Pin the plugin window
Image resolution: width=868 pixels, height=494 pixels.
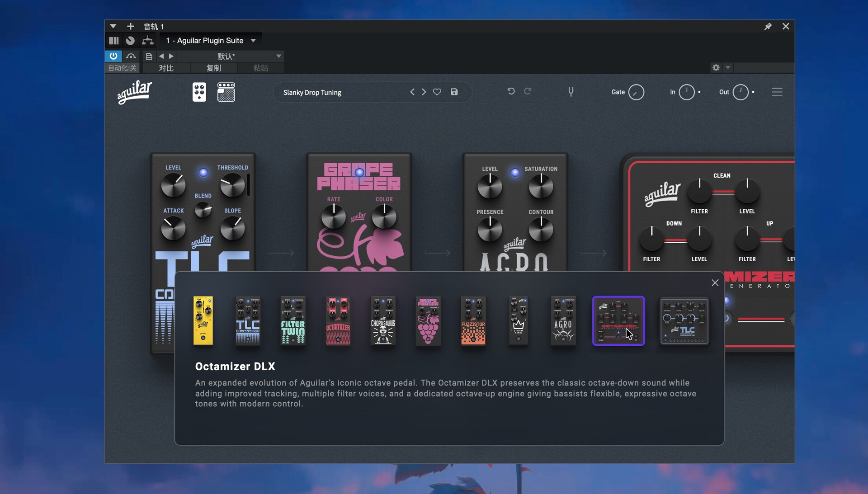pyautogui.click(x=768, y=27)
